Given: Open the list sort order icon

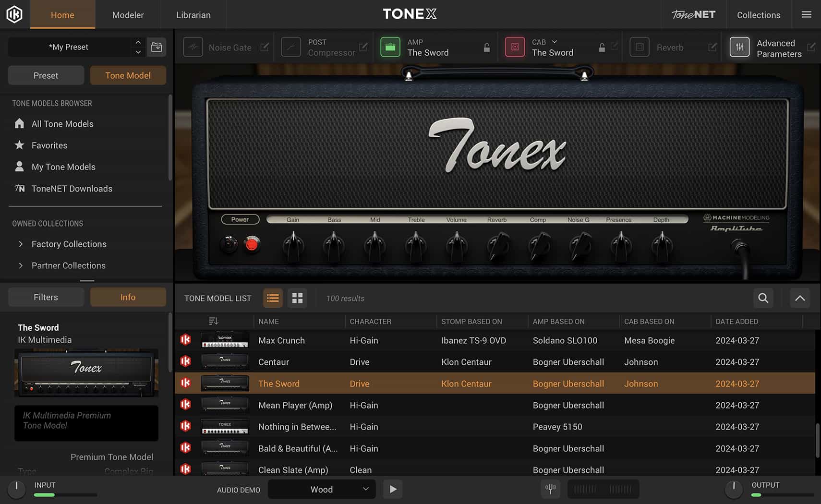Looking at the screenshot, I should 214,321.
